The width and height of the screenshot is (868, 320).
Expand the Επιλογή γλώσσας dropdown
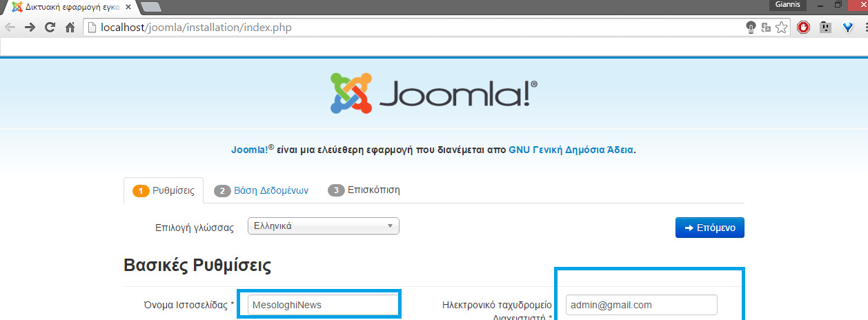point(323,226)
